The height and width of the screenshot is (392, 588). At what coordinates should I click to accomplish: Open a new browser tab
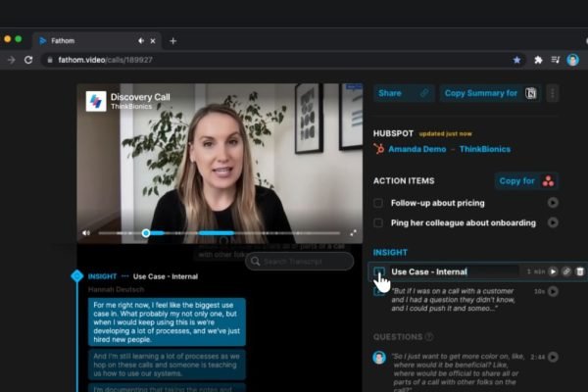(173, 40)
